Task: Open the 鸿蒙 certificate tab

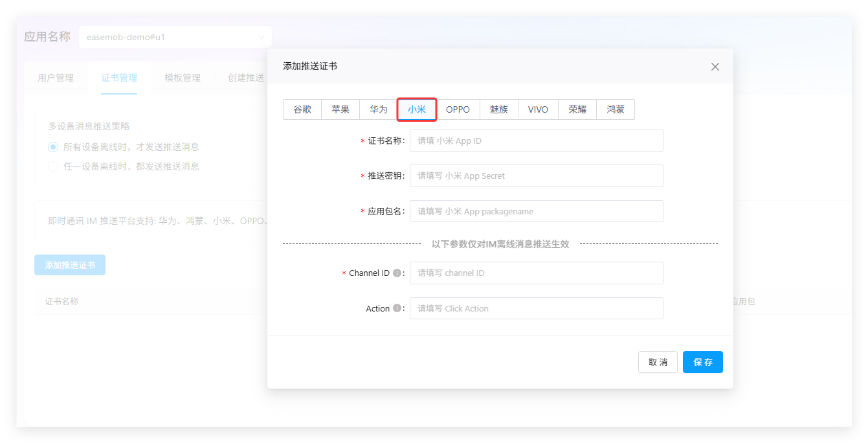Action: coord(616,109)
